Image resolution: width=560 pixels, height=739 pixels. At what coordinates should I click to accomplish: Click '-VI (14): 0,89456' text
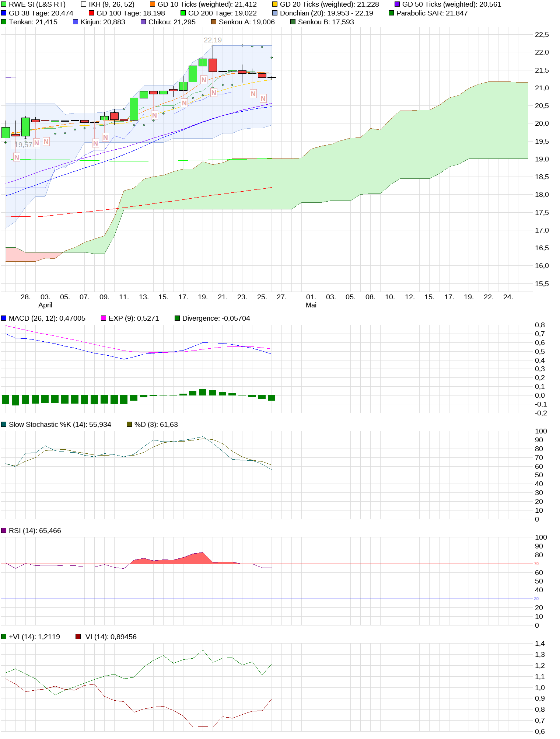tap(110, 637)
